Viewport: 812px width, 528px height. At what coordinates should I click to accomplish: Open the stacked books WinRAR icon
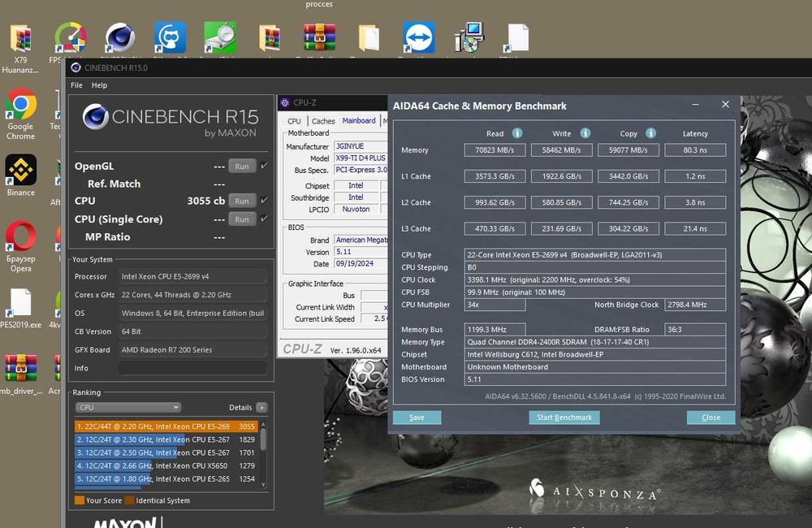click(x=319, y=37)
